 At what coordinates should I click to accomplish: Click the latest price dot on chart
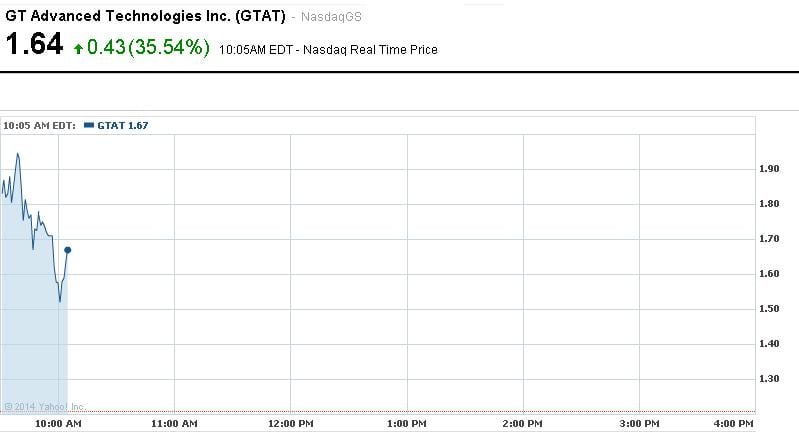tap(67, 249)
